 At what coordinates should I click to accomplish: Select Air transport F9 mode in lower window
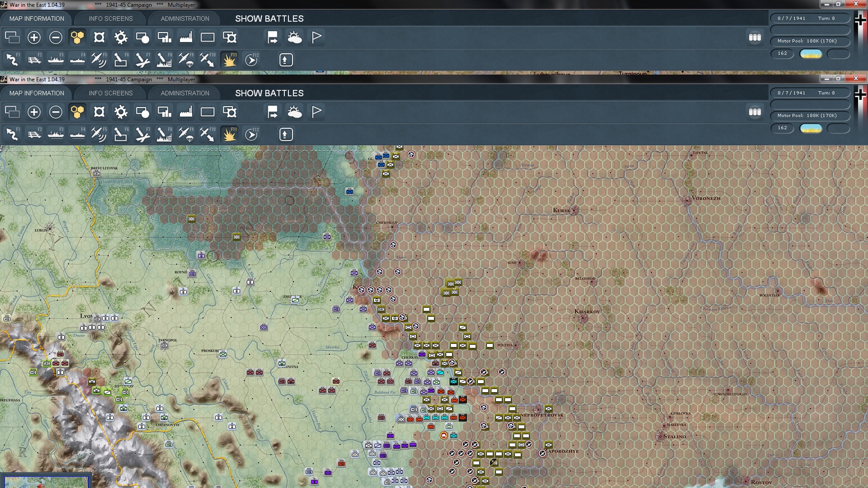[186, 135]
